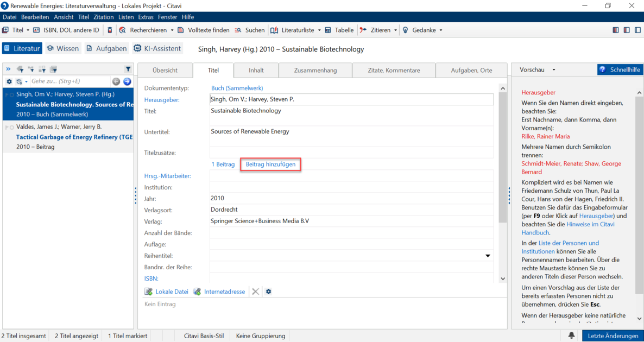Open the Bearbeiten menu

click(35, 17)
